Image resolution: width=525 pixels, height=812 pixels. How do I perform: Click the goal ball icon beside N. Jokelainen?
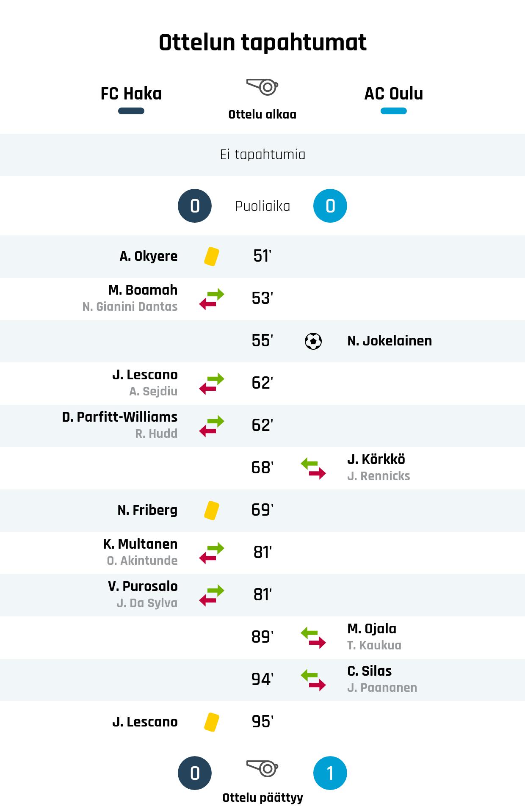point(313,341)
